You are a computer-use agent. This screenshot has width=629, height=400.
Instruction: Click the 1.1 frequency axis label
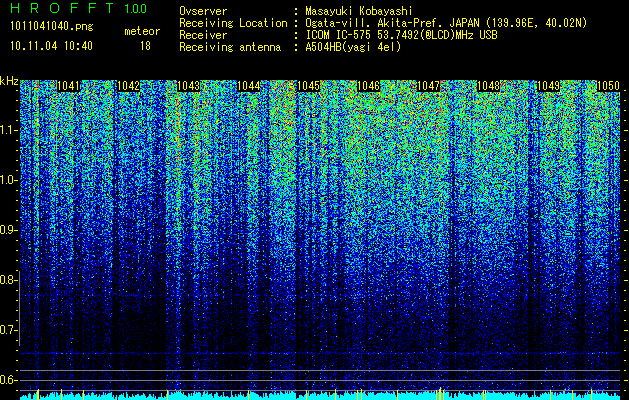point(9,130)
